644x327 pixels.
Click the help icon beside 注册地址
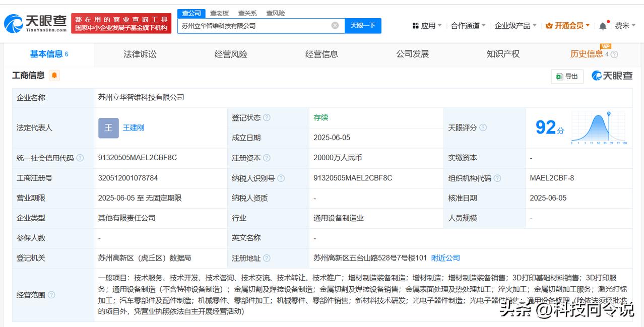[x=267, y=258]
